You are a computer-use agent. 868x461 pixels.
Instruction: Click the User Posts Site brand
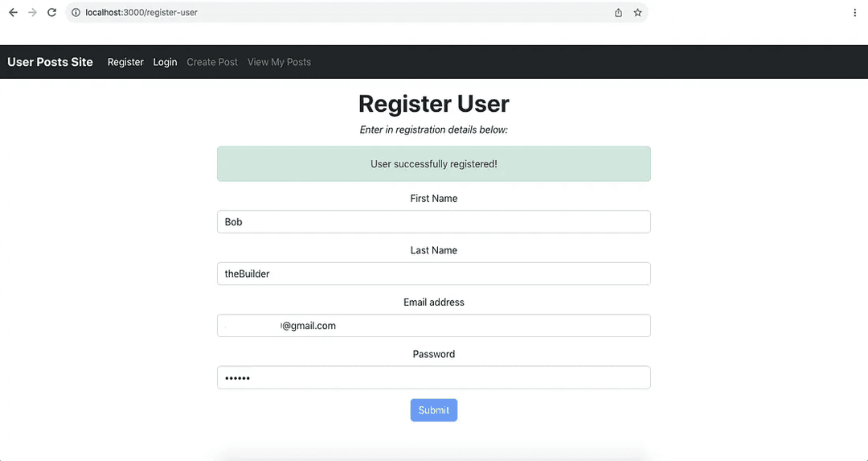pyautogui.click(x=50, y=62)
